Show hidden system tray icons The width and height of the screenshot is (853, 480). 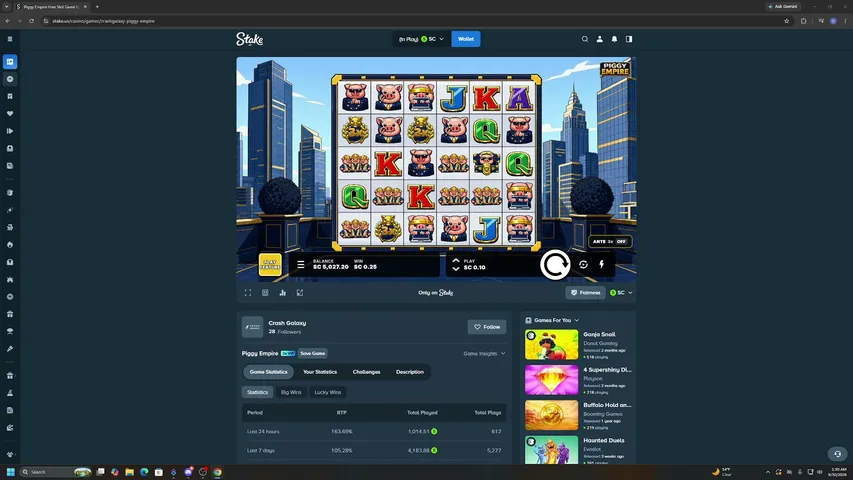point(768,472)
